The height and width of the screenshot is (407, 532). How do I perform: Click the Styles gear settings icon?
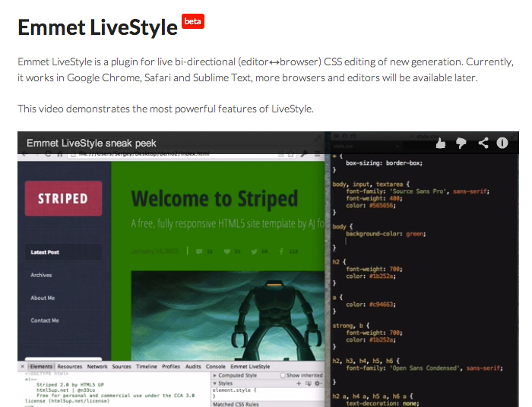[318, 384]
